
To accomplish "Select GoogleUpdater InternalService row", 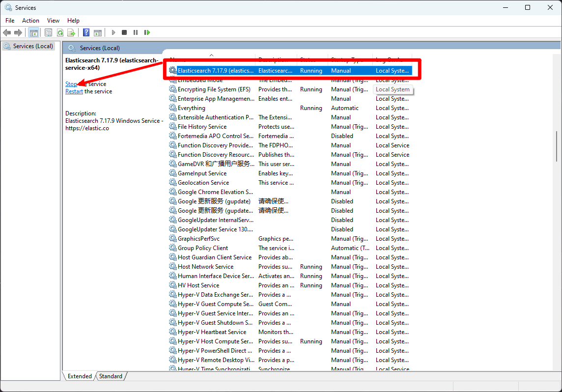I will [291, 220].
